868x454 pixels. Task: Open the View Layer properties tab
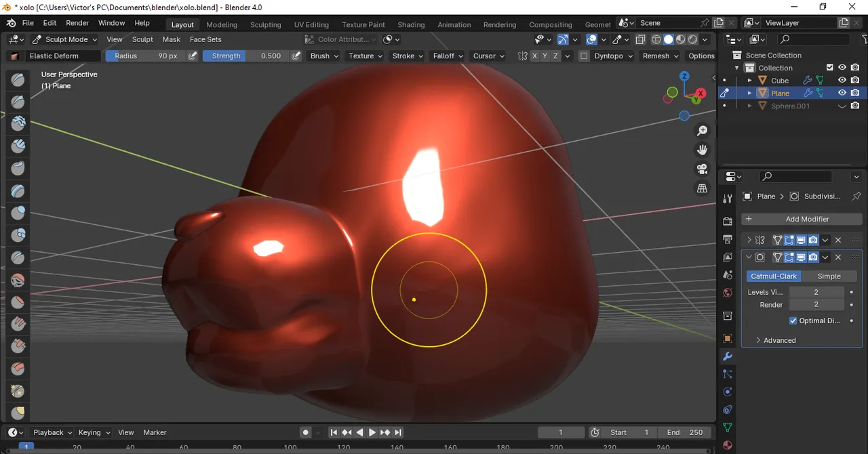[728, 257]
